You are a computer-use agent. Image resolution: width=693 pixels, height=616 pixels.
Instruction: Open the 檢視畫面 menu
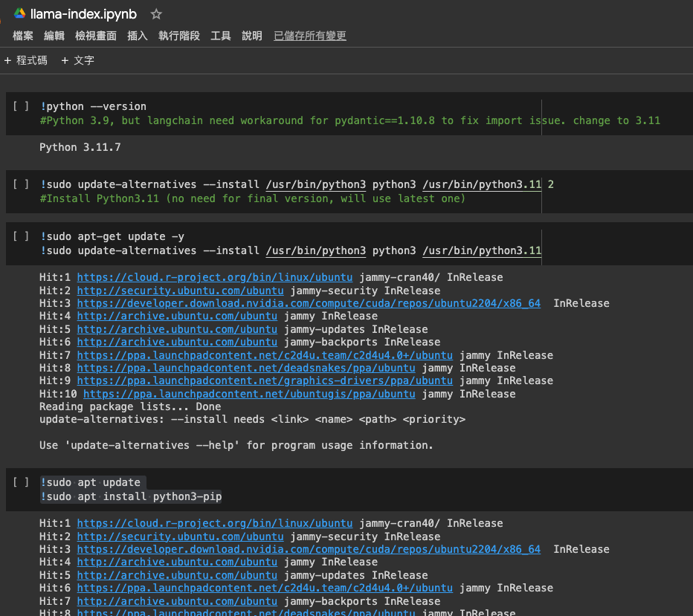coord(96,36)
